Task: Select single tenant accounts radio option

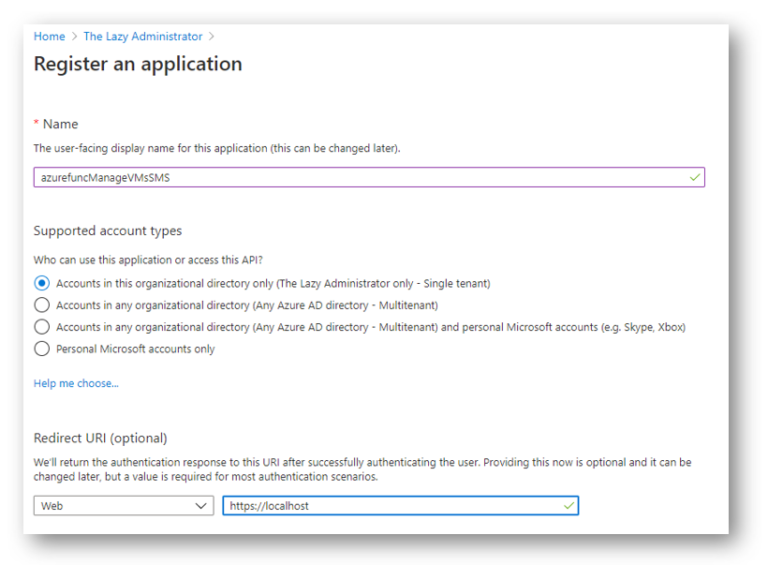Action: [42, 283]
